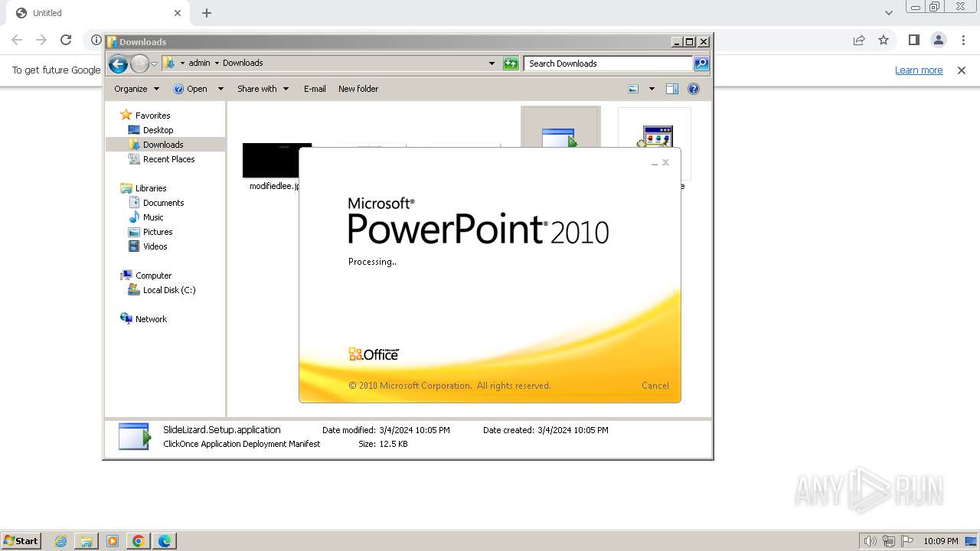Open Pictures library
The width and height of the screenshot is (980, 551).
pyautogui.click(x=158, y=232)
